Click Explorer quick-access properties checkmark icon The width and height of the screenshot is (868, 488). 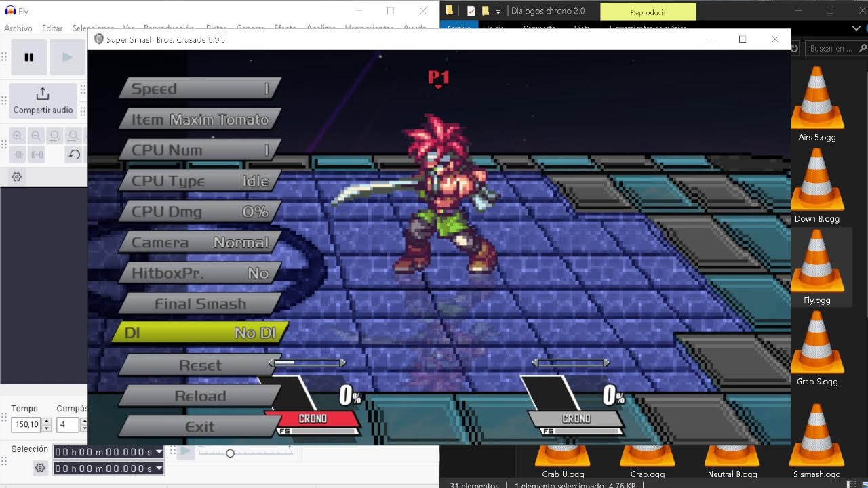point(471,11)
